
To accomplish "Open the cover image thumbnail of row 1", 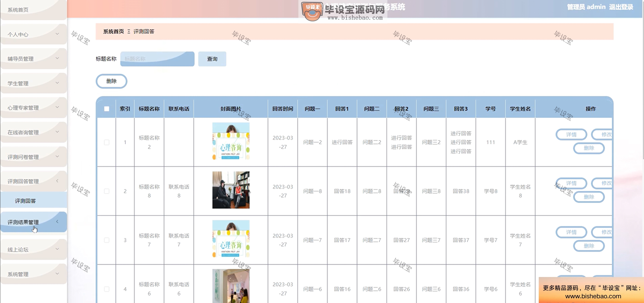I will (231, 141).
